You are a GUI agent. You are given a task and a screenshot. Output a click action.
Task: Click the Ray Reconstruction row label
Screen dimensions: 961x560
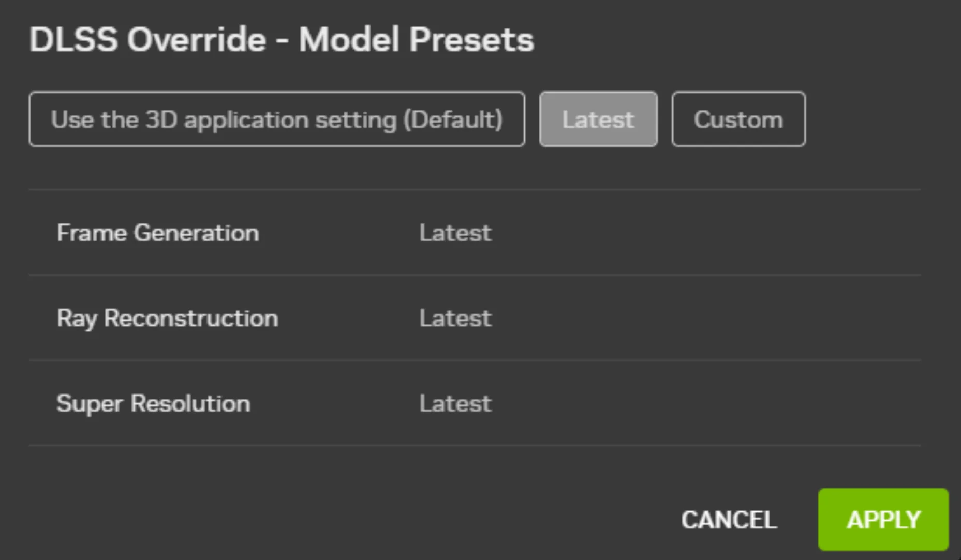coord(167,318)
